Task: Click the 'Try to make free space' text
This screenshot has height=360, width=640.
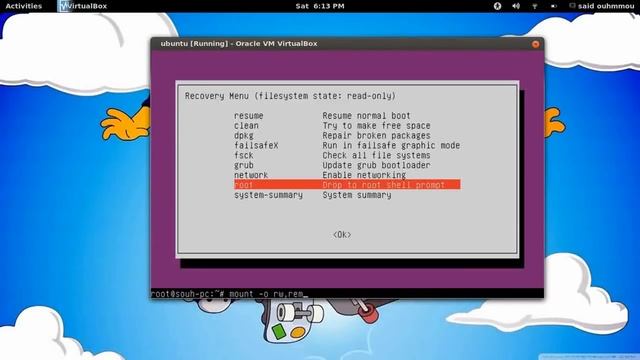Action: (x=376, y=126)
